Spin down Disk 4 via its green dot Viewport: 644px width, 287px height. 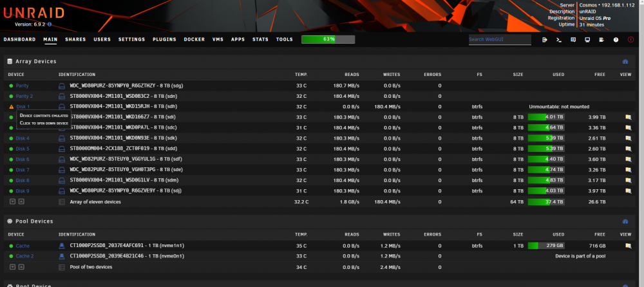tap(11, 138)
